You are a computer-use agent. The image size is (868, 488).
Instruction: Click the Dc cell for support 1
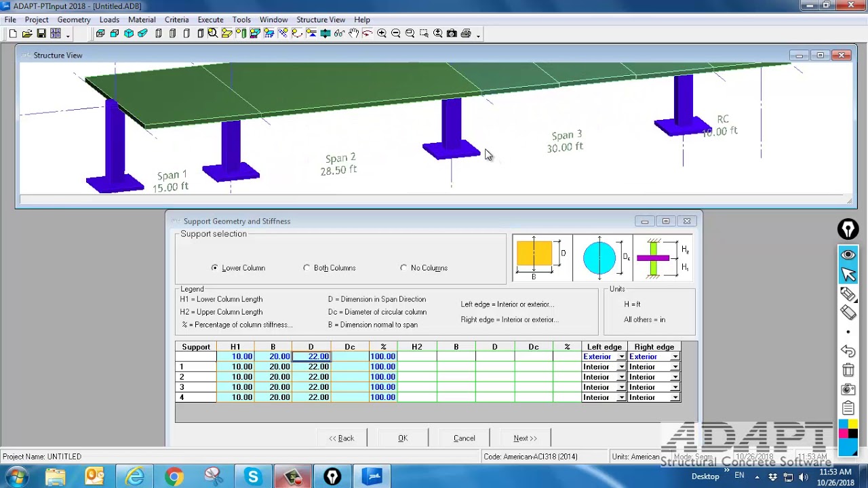coord(350,367)
